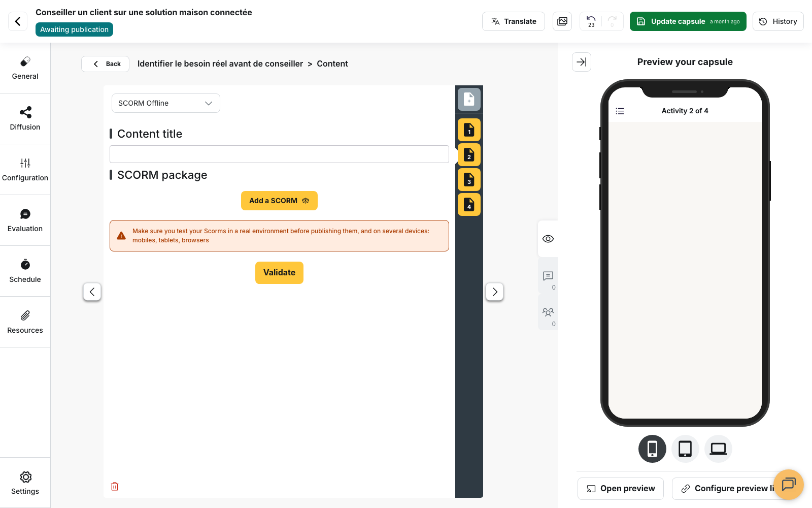The height and width of the screenshot is (508, 812).
Task: Open the media gallery icon
Action: tap(562, 21)
